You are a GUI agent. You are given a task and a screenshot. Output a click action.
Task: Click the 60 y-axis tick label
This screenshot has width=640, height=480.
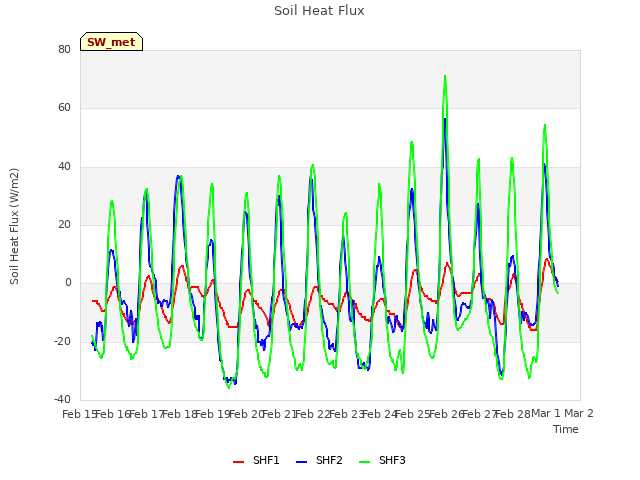64,108
